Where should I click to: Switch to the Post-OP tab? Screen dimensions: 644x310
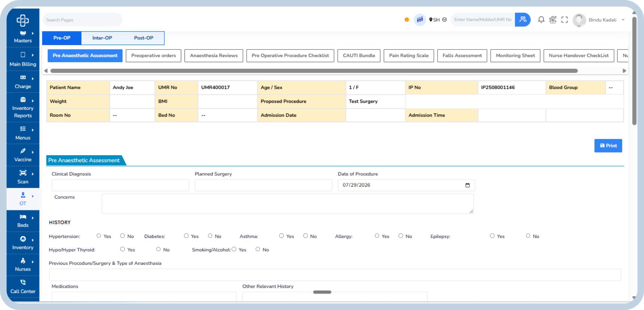pos(144,38)
